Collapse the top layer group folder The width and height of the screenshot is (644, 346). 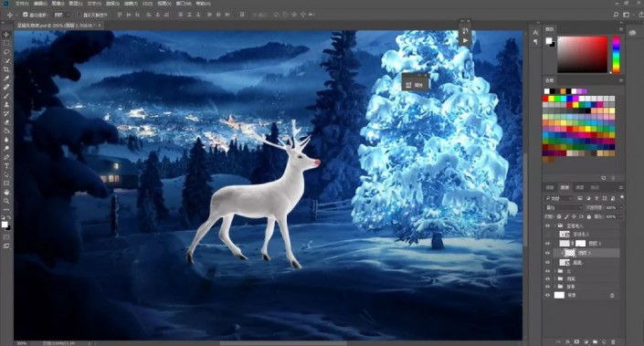click(554, 225)
